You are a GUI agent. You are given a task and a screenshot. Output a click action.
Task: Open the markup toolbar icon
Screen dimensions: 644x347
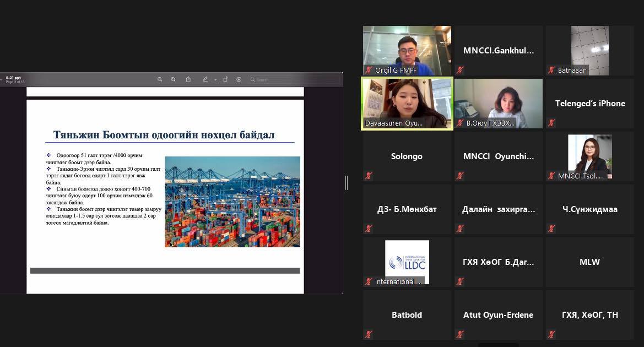point(239,79)
